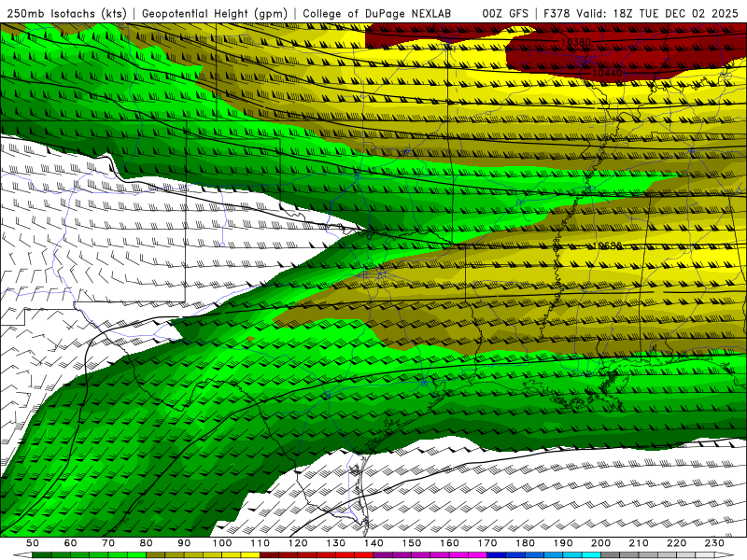
Task: Click the 150 knot legend value
Action: (x=411, y=543)
